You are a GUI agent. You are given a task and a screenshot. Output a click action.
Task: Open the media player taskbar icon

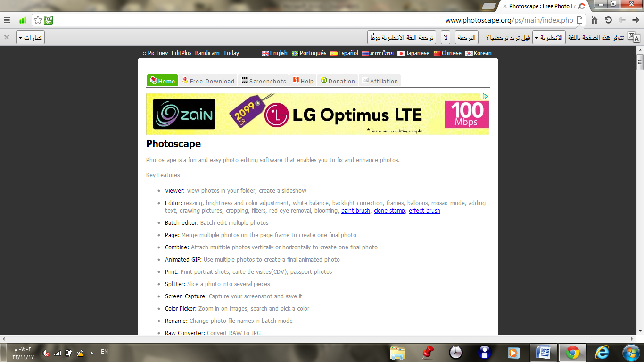click(513, 353)
